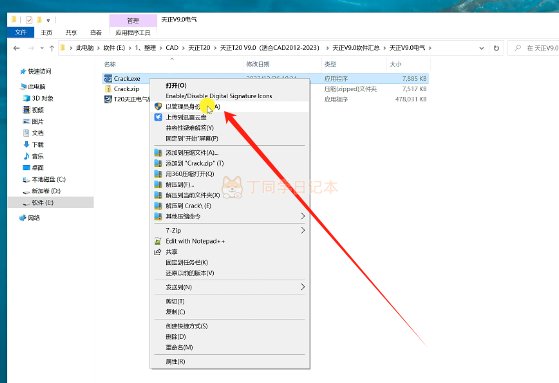Image resolution: width=559 pixels, height=383 pixels.
Task: Choose 删除(D) in the context menu
Action: tap(176, 337)
